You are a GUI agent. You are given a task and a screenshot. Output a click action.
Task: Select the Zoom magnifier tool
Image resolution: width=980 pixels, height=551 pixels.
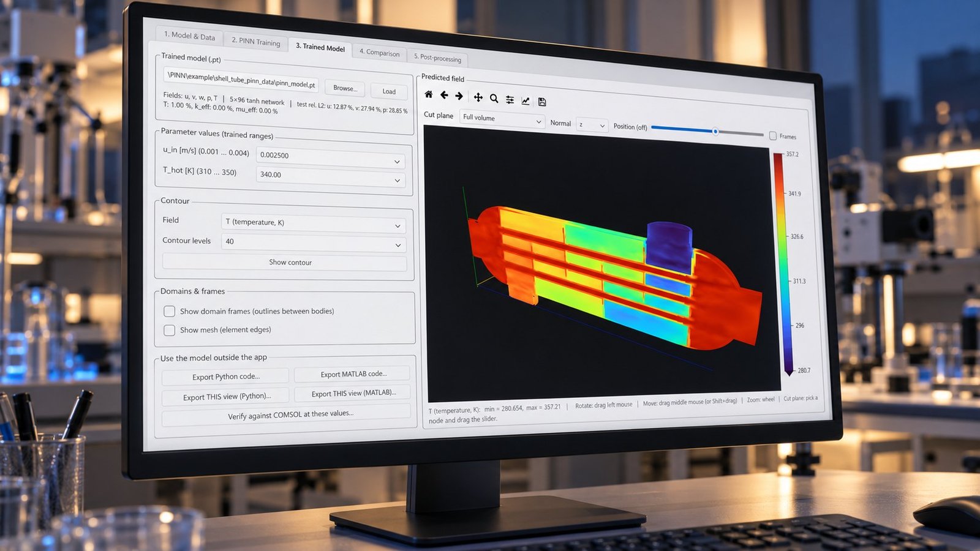click(494, 99)
